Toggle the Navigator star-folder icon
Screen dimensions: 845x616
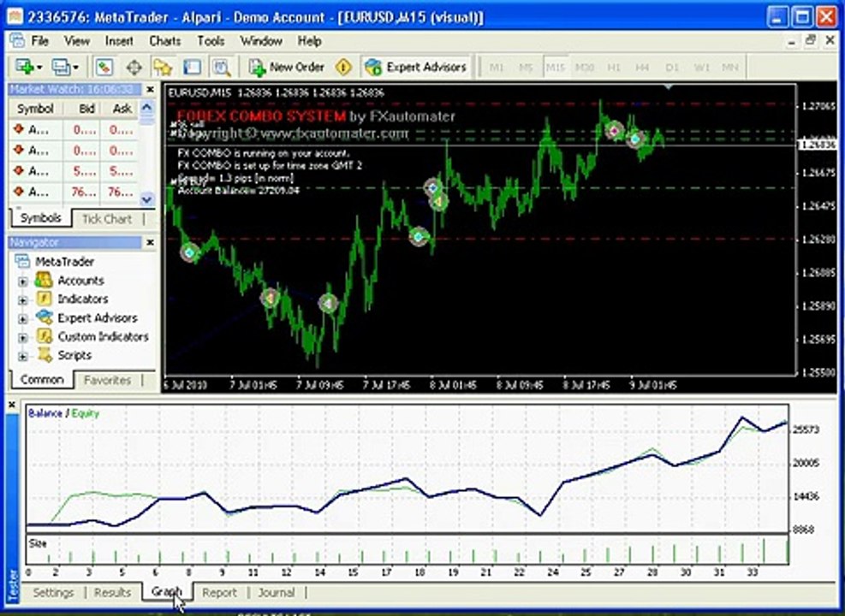[162, 68]
